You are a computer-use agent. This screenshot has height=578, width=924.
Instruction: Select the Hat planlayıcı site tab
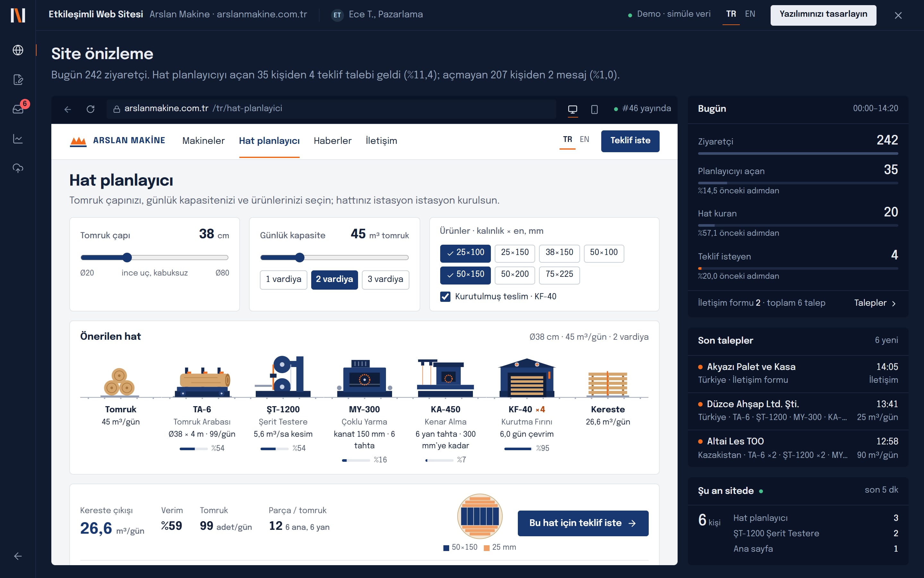coord(269,141)
